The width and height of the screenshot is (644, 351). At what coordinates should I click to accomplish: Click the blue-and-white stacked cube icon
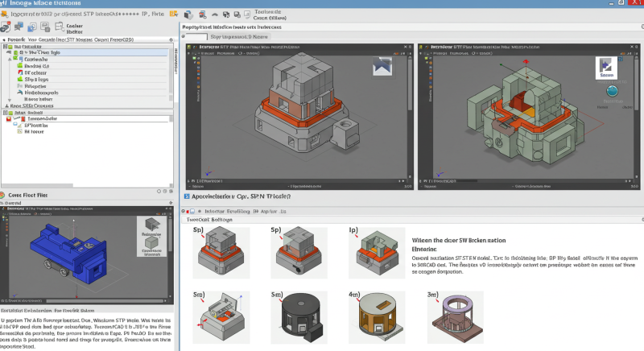188,14
